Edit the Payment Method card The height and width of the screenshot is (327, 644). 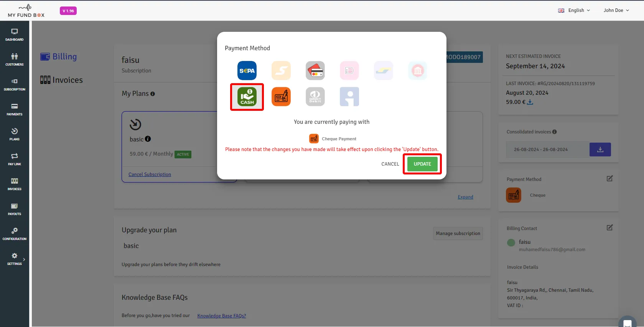pos(610,179)
